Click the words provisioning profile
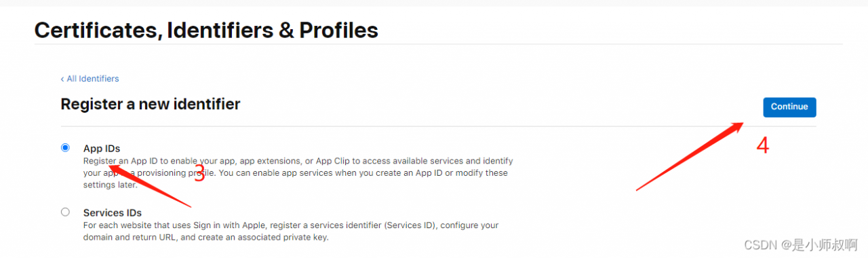Screen dimensions: 868x258 tap(165, 173)
